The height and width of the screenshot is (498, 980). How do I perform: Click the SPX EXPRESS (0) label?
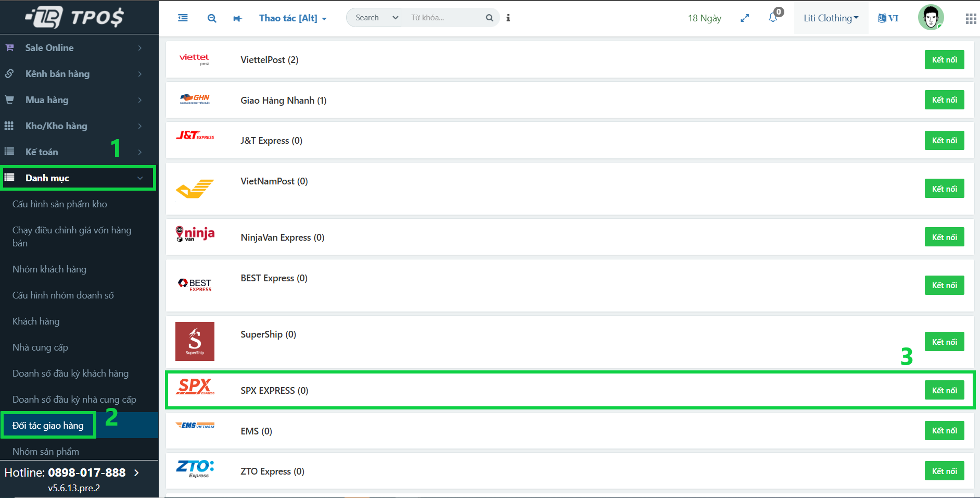pos(274,391)
